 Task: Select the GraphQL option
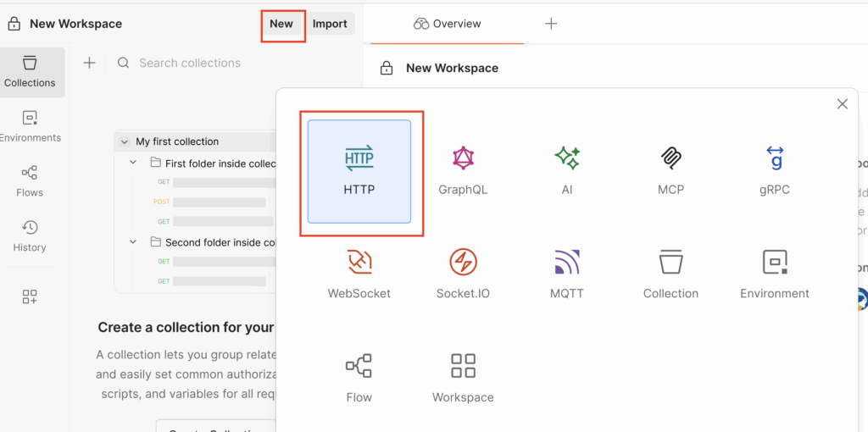click(x=463, y=171)
